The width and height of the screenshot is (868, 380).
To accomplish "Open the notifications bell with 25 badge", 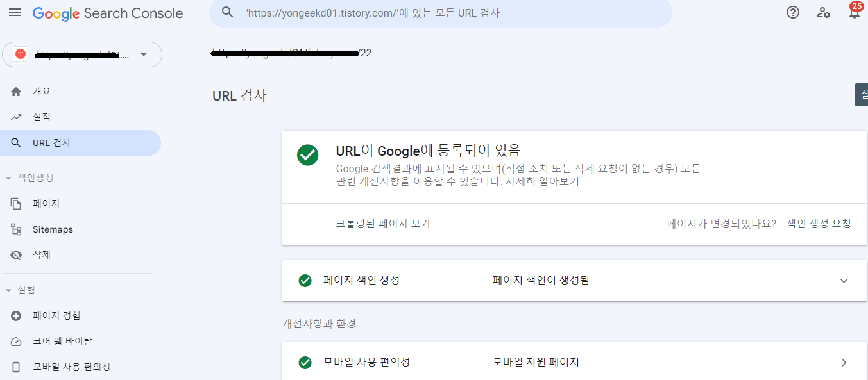I will tap(855, 11).
